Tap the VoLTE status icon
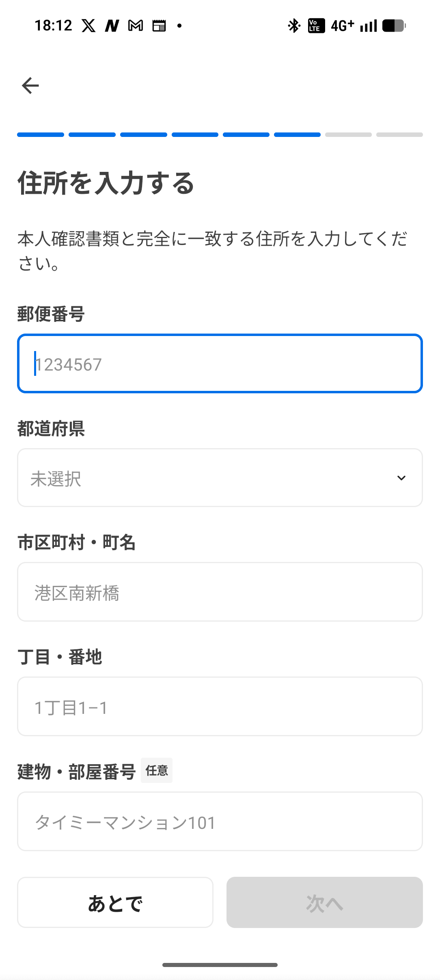Image resolution: width=440 pixels, height=980 pixels. [x=316, y=26]
